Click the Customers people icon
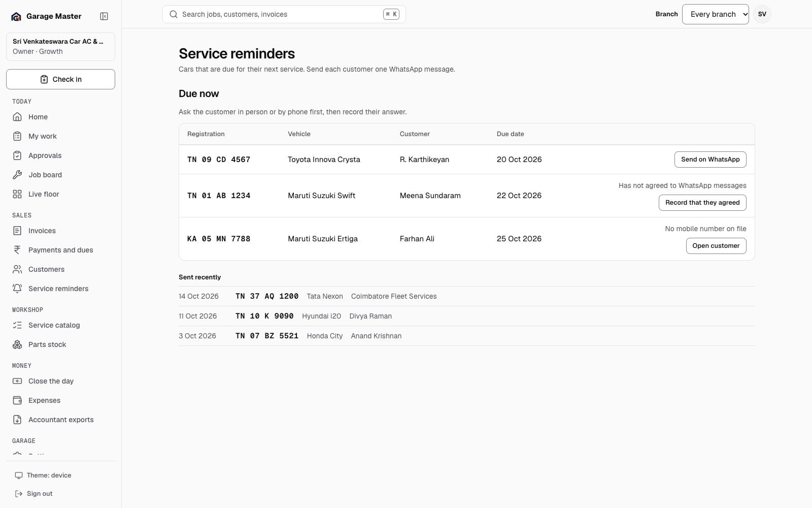 point(17,269)
